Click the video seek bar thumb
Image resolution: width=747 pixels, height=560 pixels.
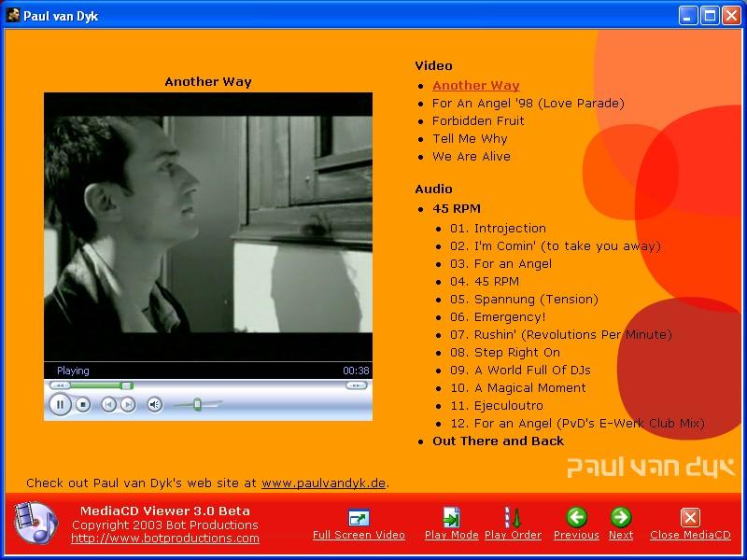coord(127,385)
